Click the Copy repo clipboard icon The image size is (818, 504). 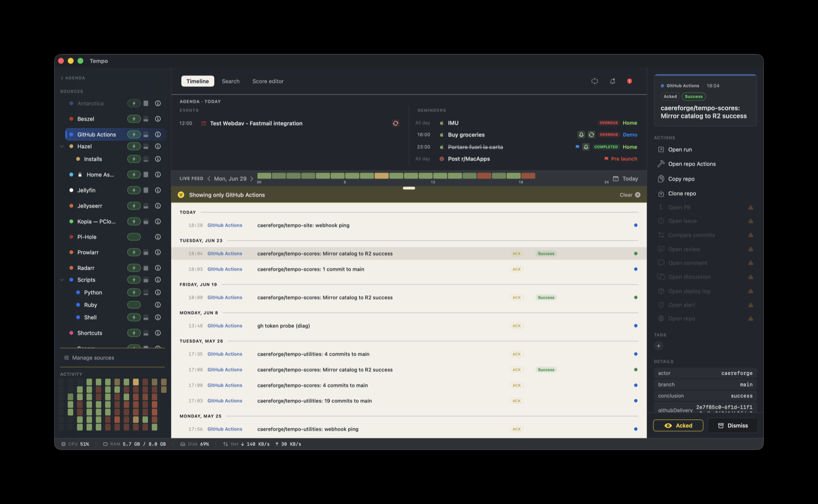661,179
